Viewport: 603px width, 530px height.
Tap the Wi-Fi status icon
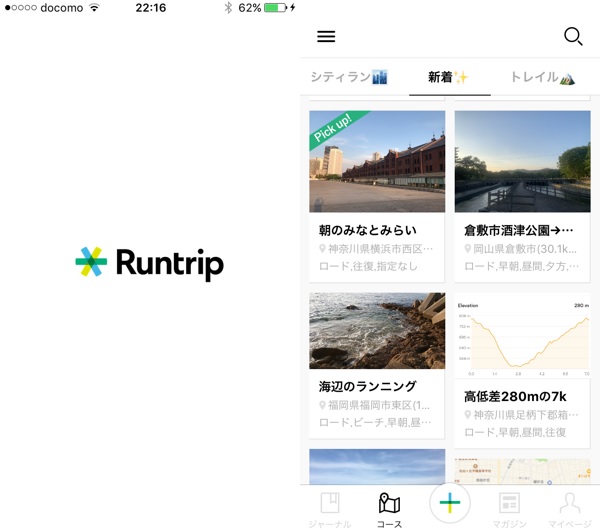click(x=94, y=7)
